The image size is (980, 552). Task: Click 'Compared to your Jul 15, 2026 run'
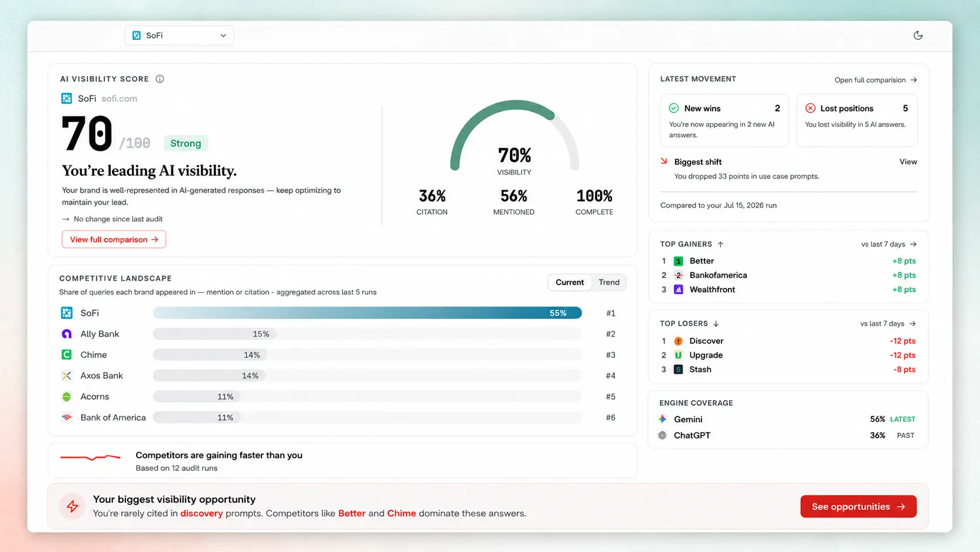click(x=719, y=205)
